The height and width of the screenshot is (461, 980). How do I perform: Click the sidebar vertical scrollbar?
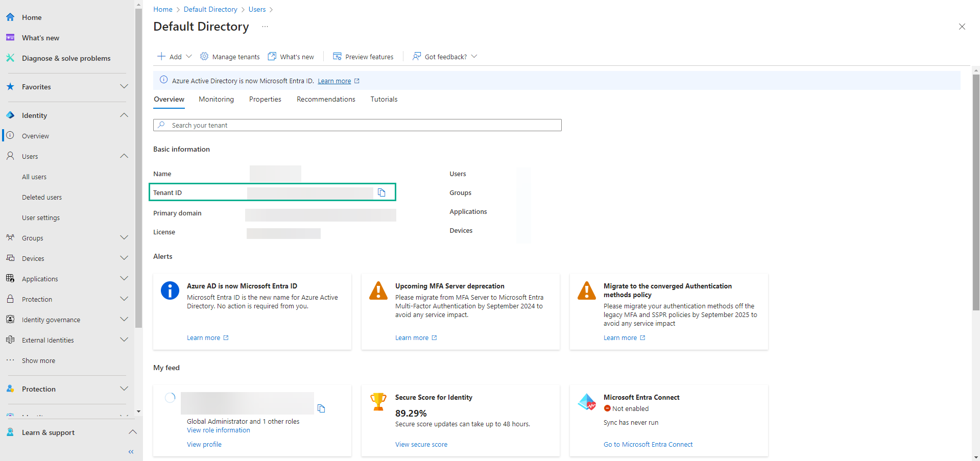pos(138,168)
